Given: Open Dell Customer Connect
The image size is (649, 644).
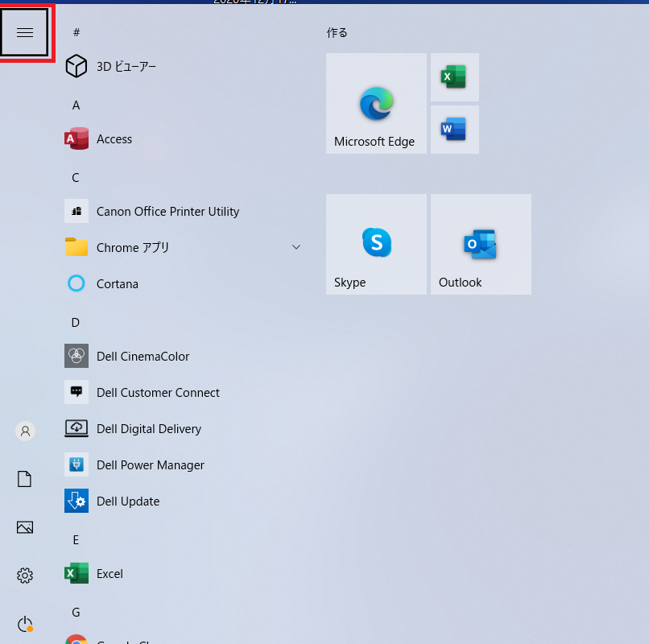Looking at the screenshot, I should tap(157, 393).
